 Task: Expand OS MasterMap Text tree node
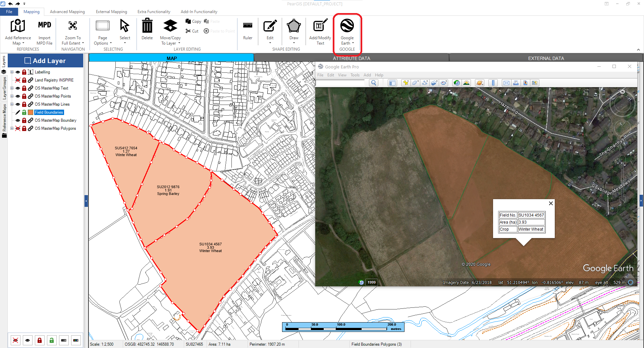pyautogui.click(x=12, y=88)
